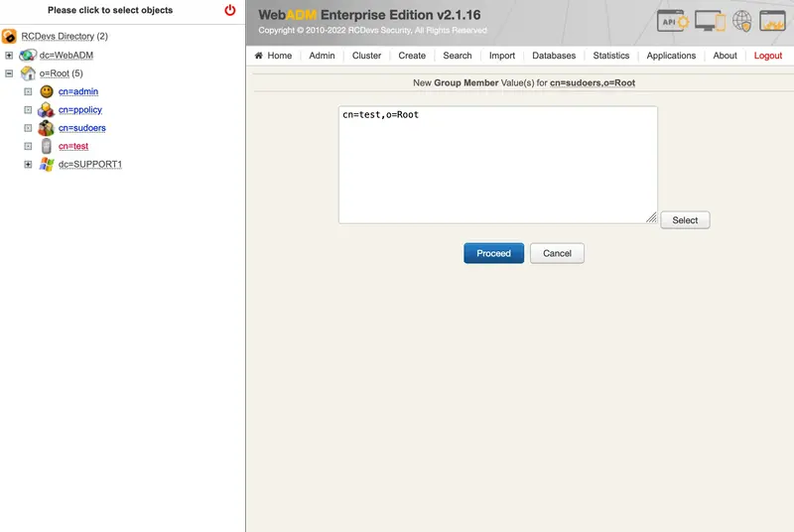Open the graph window icon in header
Image resolution: width=794 pixels, height=532 pixels.
click(773, 21)
